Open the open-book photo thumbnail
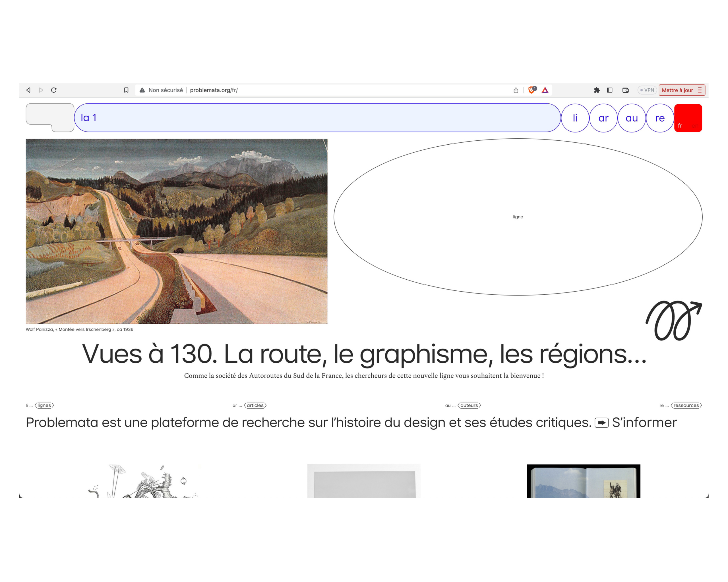Image resolution: width=728 pixels, height=582 pixels. 584,481
